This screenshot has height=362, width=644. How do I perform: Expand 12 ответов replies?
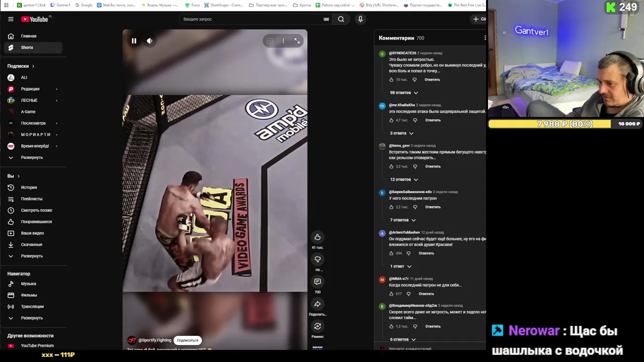(x=404, y=179)
